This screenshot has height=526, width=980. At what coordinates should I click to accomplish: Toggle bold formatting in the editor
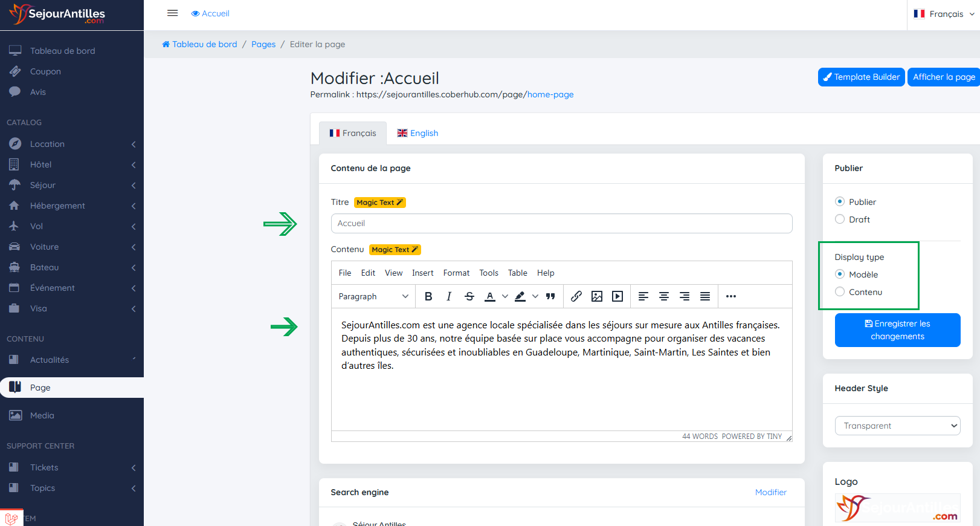pyautogui.click(x=428, y=296)
